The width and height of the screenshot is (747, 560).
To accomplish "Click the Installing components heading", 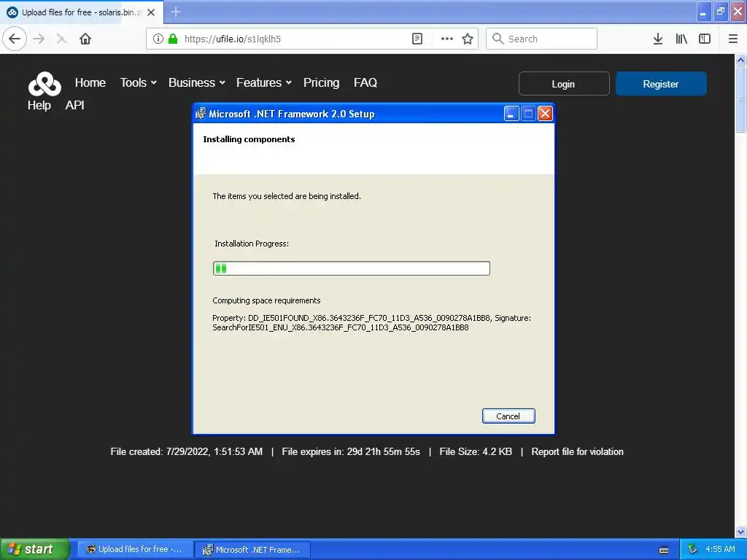I will click(249, 139).
